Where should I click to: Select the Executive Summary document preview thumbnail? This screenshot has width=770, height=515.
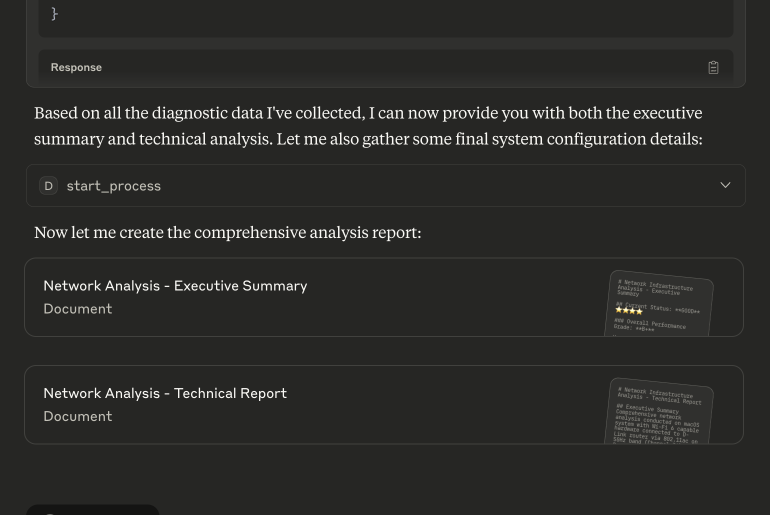(x=659, y=304)
